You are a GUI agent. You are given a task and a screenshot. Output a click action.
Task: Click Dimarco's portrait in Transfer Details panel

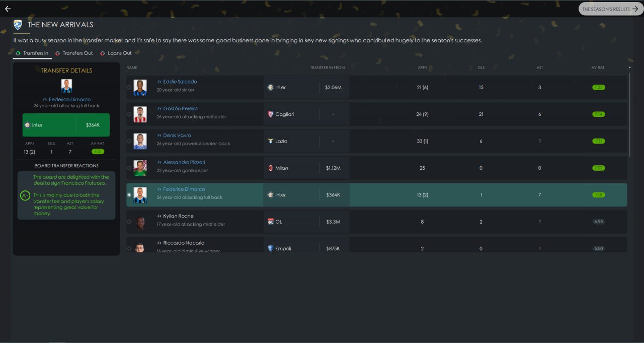(66, 86)
